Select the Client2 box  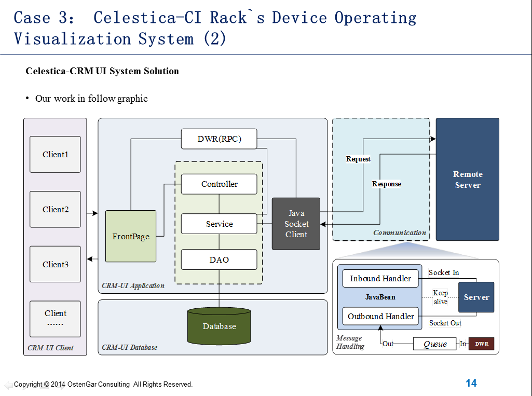(56, 209)
